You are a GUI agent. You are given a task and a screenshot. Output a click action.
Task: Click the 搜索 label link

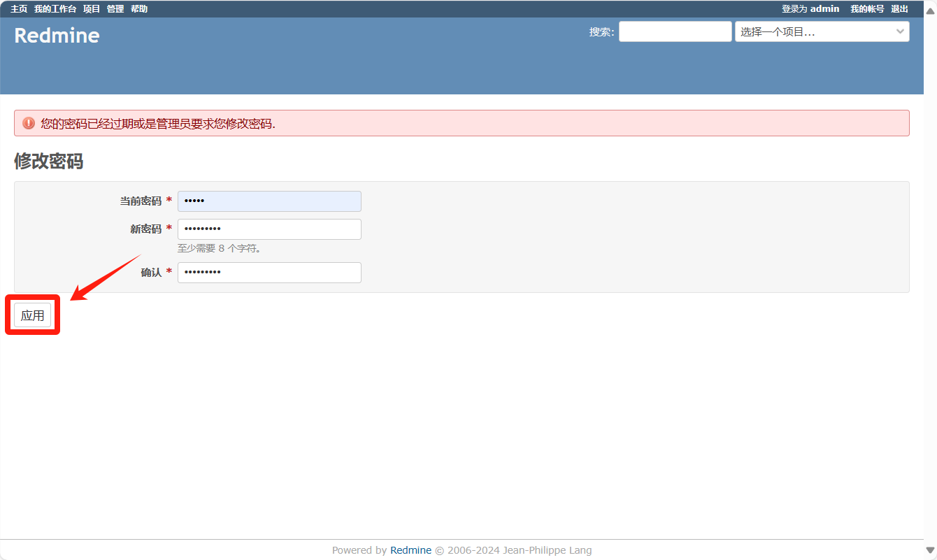coord(600,31)
